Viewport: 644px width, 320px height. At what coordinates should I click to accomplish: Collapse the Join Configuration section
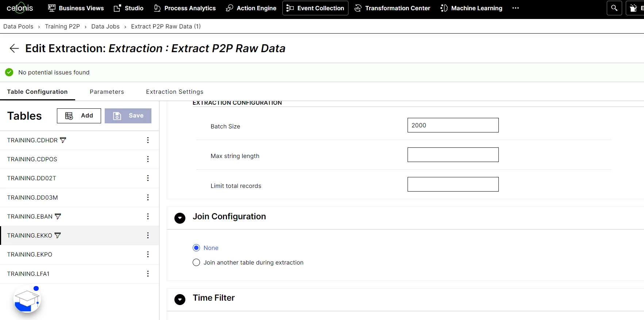click(x=180, y=218)
